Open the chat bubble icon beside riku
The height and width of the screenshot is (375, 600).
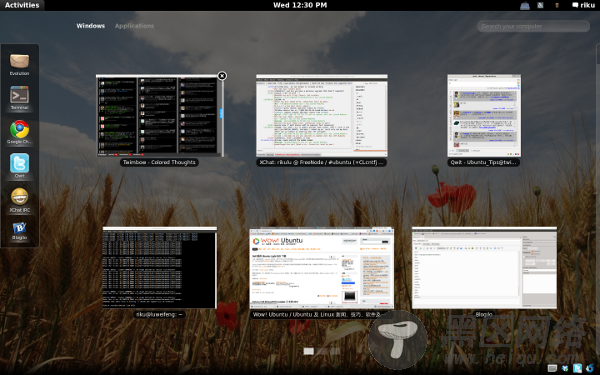(x=575, y=5)
